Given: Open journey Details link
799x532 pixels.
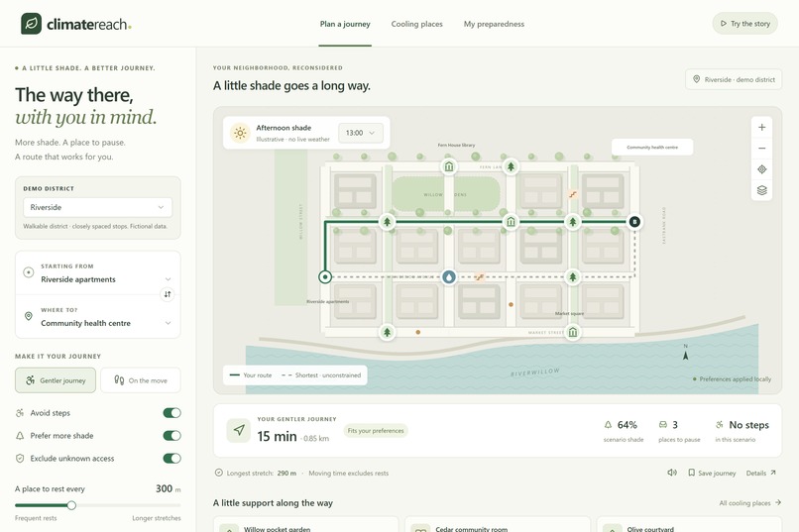Looking at the screenshot, I should pyautogui.click(x=760, y=473).
